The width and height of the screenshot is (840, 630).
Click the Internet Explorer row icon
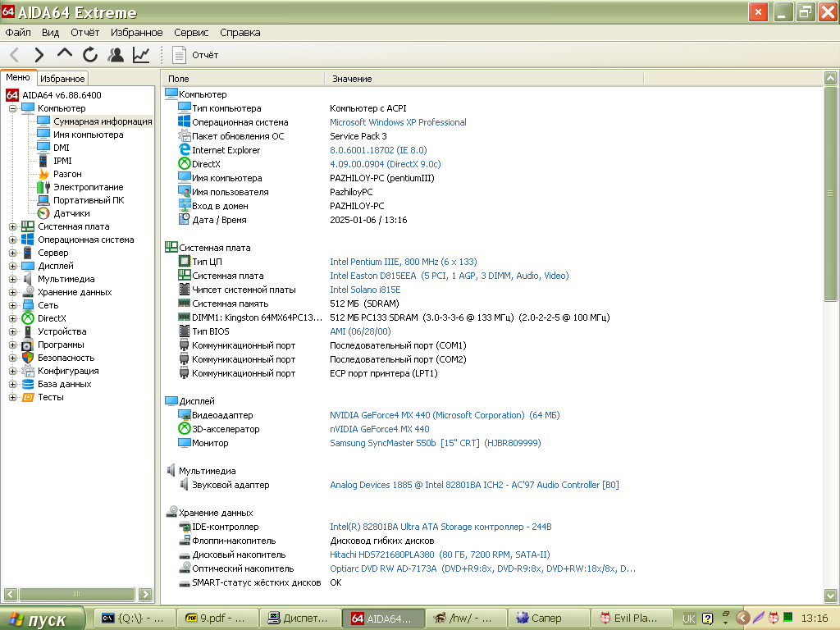pyautogui.click(x=185, y=150)
